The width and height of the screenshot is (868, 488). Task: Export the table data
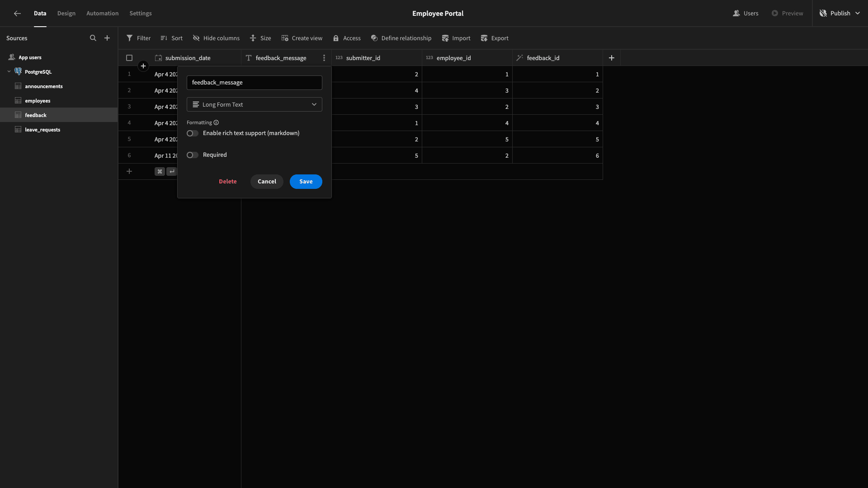(x=495, y=38)
